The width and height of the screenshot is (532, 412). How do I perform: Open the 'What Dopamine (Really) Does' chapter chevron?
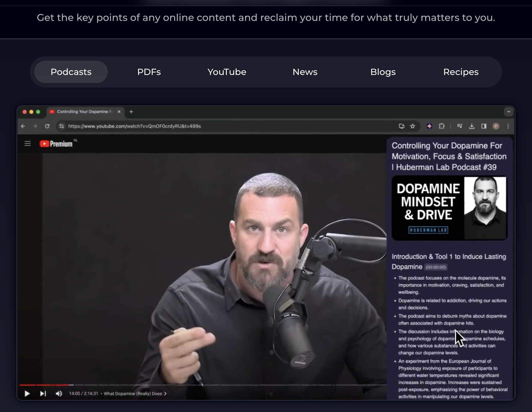165,394
